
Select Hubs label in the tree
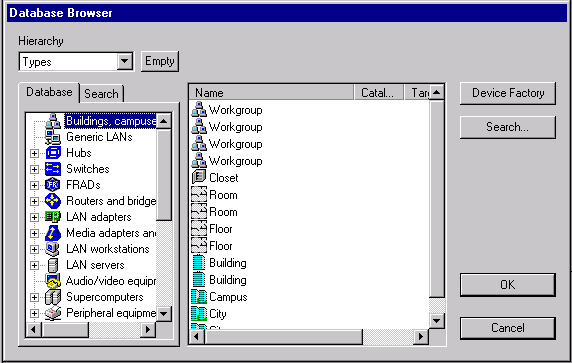79,153
